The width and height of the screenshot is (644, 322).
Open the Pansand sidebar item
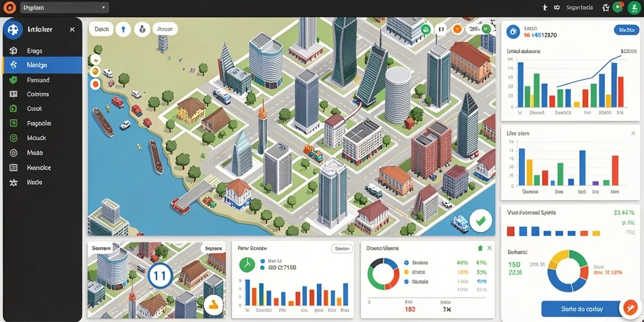click(43, 80)
